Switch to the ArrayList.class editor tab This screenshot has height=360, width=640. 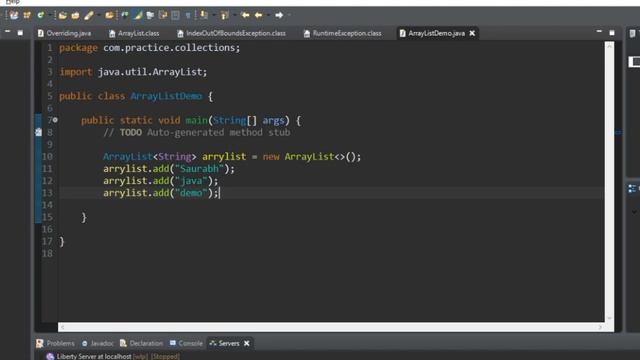pyautogui.click(x=134, y=33)
